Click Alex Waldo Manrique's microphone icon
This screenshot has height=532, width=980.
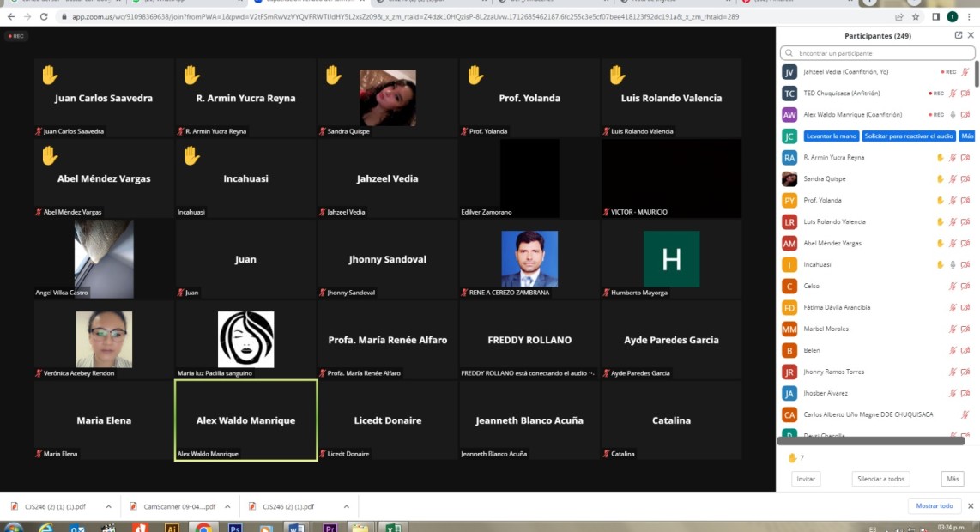click(953, 115)
